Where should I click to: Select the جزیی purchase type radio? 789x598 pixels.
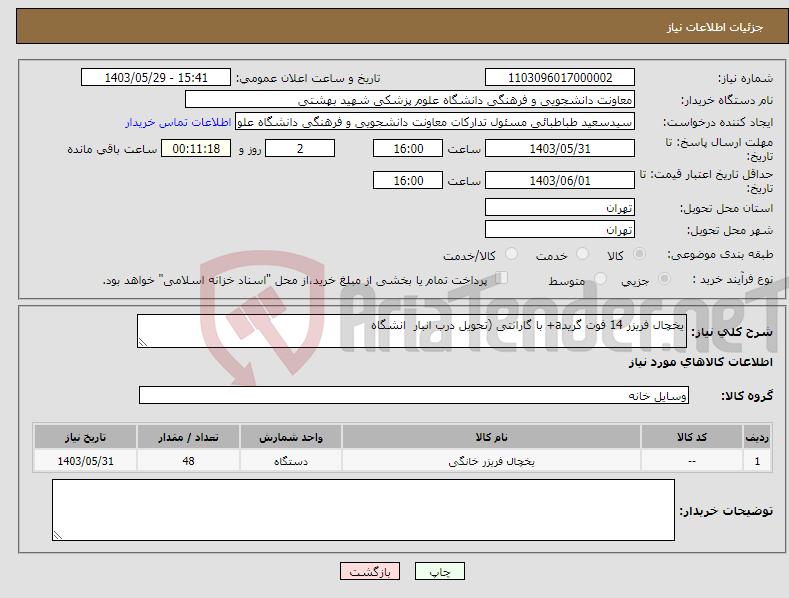coord(664,278)
